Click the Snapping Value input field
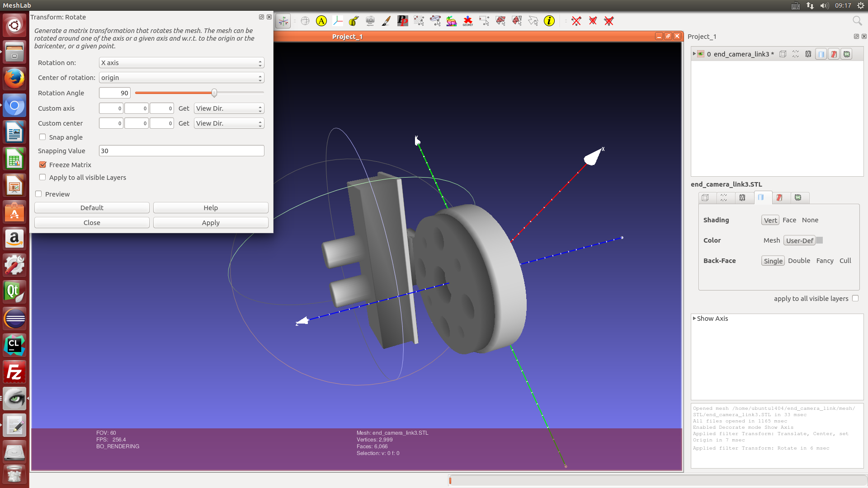The height and width of the screenshot is (488, 868). [181, 151]
